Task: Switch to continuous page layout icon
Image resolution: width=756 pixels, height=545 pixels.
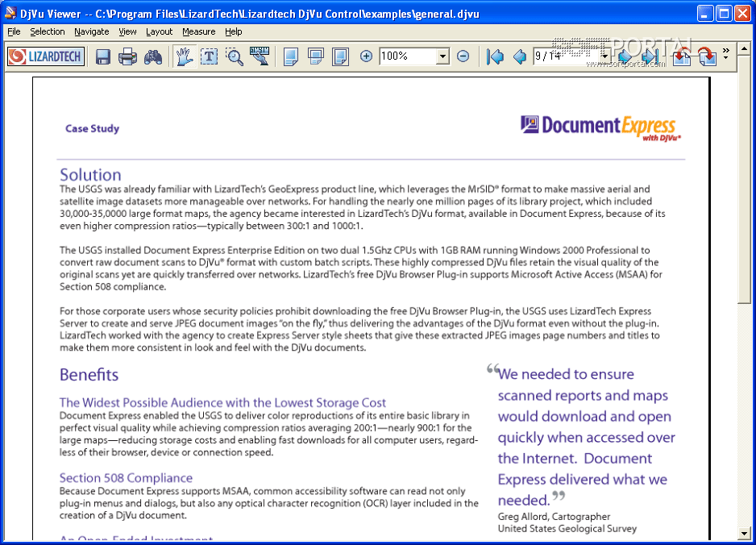Action: 316,57
